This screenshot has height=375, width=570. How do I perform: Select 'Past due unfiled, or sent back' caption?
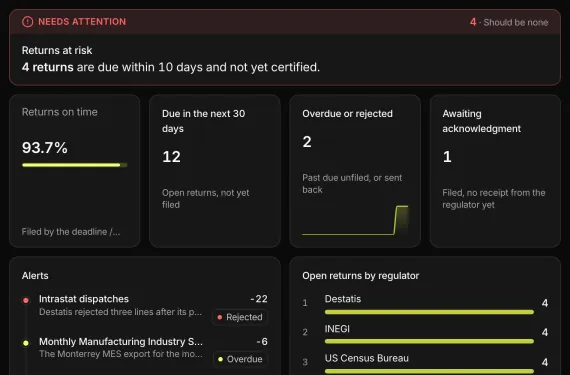[x=352, y=184]
